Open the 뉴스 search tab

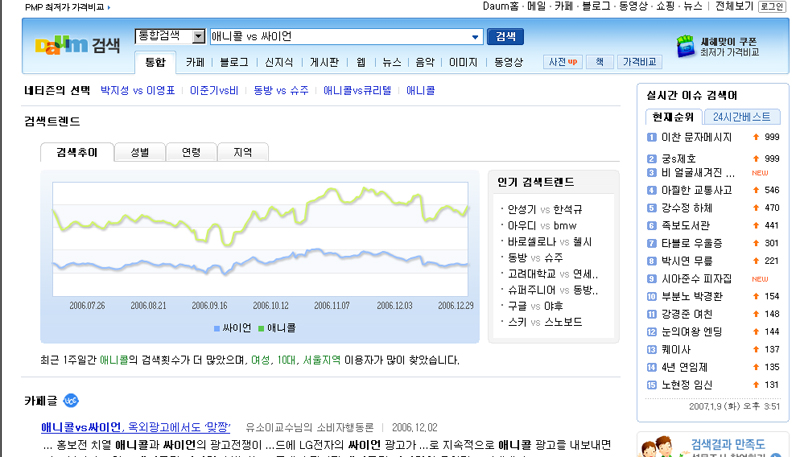(x=392, y=62)
